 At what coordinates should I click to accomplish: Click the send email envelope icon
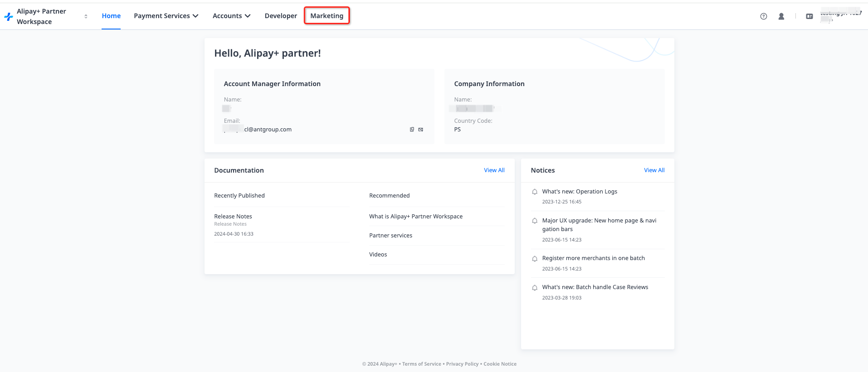(421, 130)
